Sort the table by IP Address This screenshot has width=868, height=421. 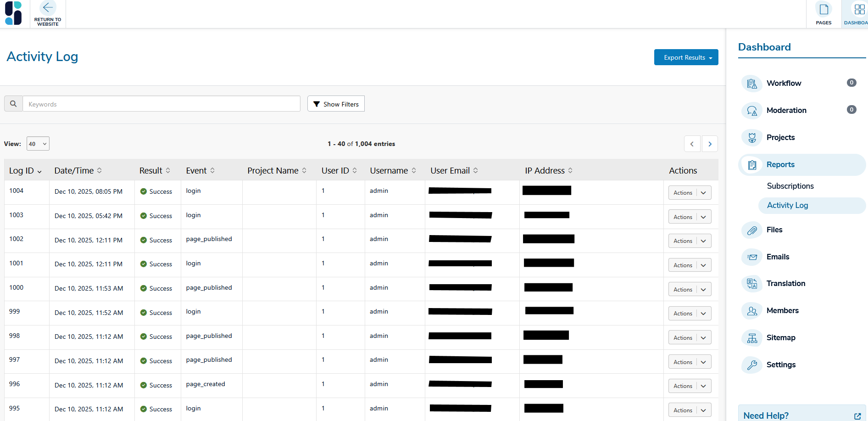click(x=548, y=171)
